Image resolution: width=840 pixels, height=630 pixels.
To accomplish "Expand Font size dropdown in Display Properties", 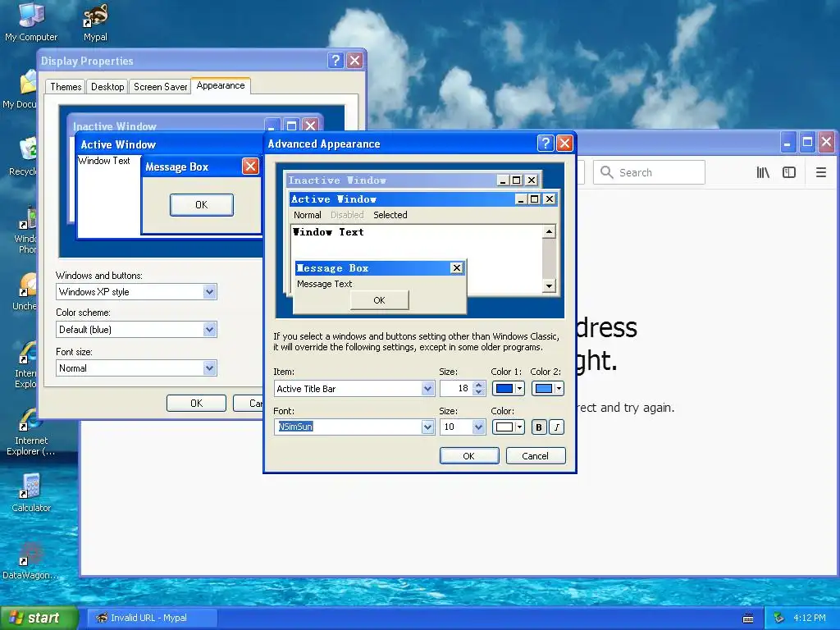I will [x=209, y=368].
